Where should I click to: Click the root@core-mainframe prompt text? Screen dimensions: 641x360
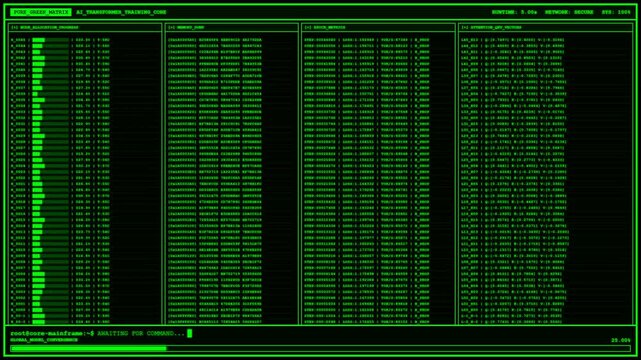[52, 333]
